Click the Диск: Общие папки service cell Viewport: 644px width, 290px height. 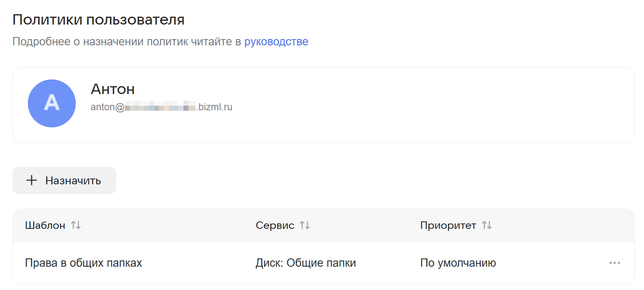[305, 263]
